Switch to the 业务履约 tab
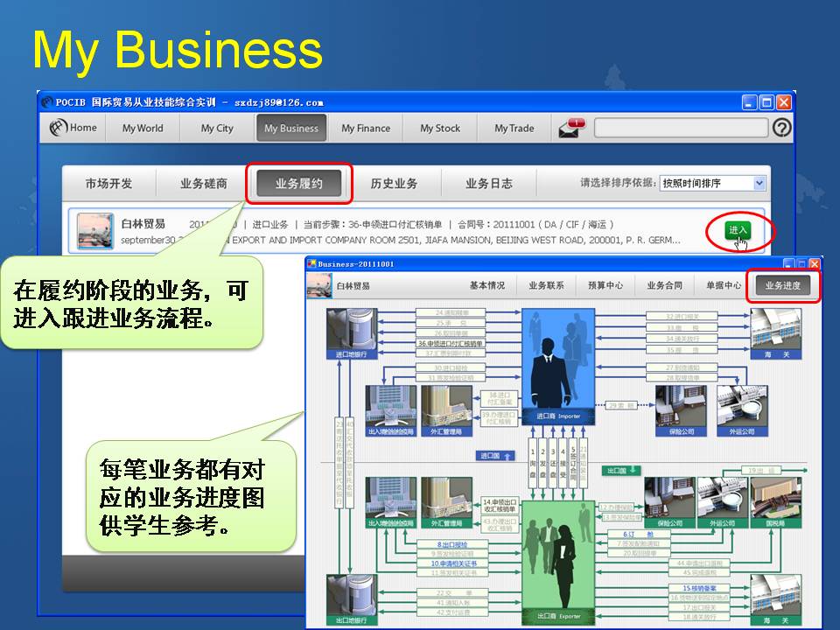The image size is (840, 630). coord(299,184)
